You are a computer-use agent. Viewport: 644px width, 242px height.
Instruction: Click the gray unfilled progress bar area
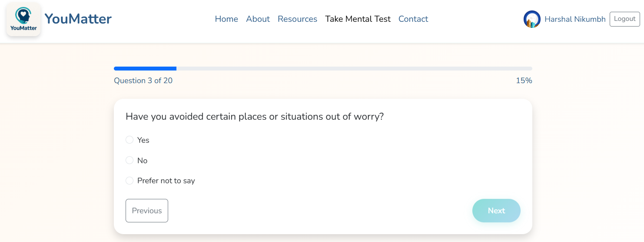coord(354,68)
